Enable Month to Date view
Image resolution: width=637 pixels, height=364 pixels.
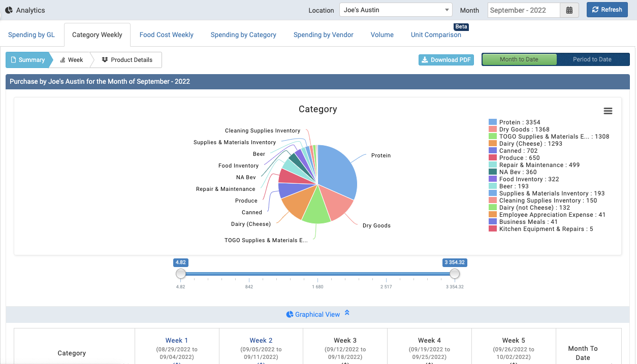(x=519, y=59)
